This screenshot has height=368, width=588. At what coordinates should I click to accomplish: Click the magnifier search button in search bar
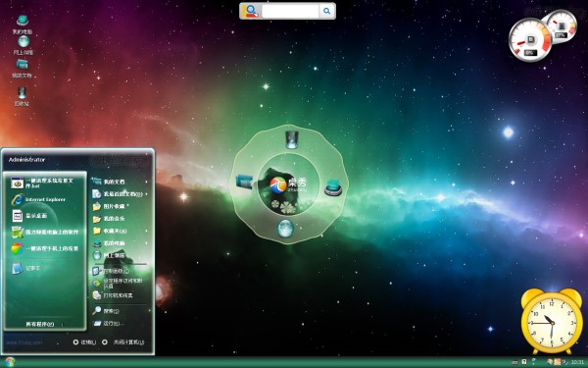[x=327, y=11]
